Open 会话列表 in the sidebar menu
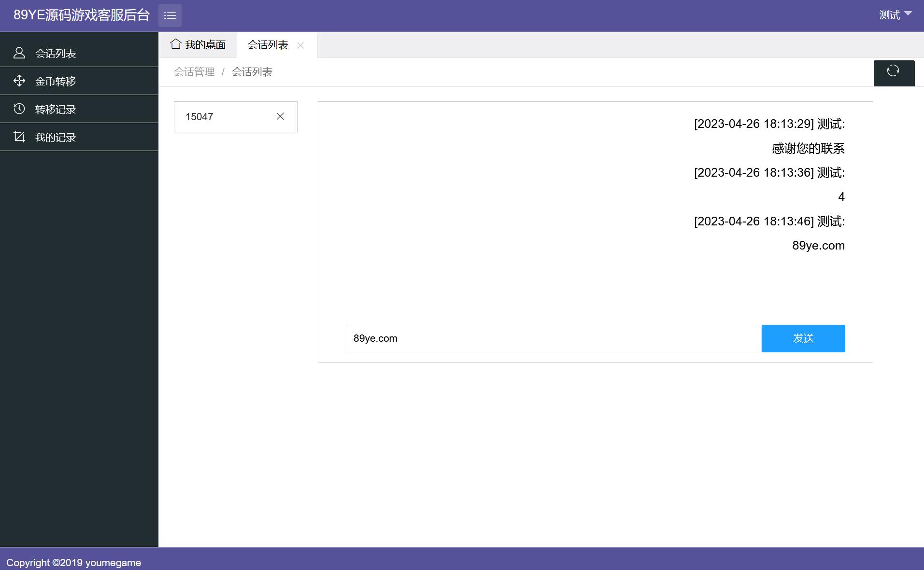Viewport: 924px width, 570px height. (79, 53)
